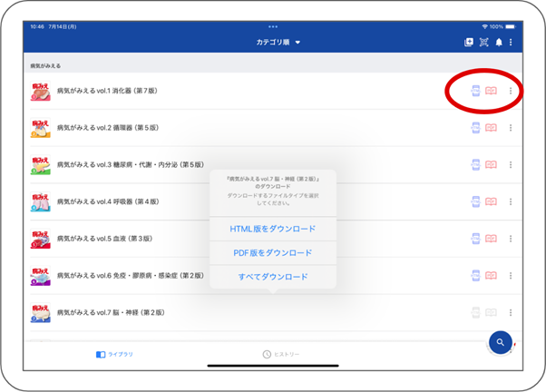Open more options for vol.6 免疫・膠原病・感染症
The width and height of the screenshot is (546, 392).
[x=511, y=275]
